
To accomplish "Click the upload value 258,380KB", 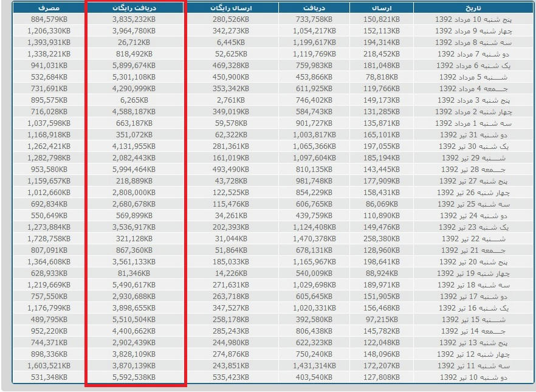I will tap(382, 239).
